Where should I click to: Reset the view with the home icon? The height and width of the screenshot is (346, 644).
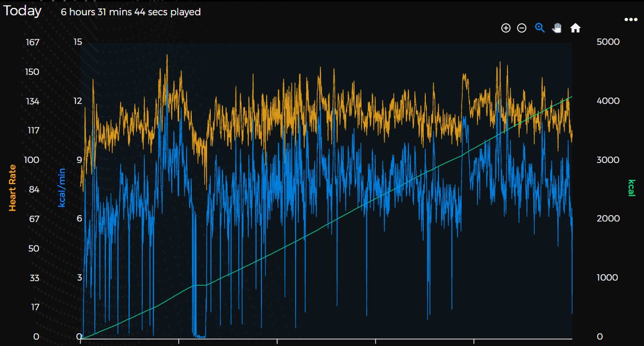[x=576, y=27]
